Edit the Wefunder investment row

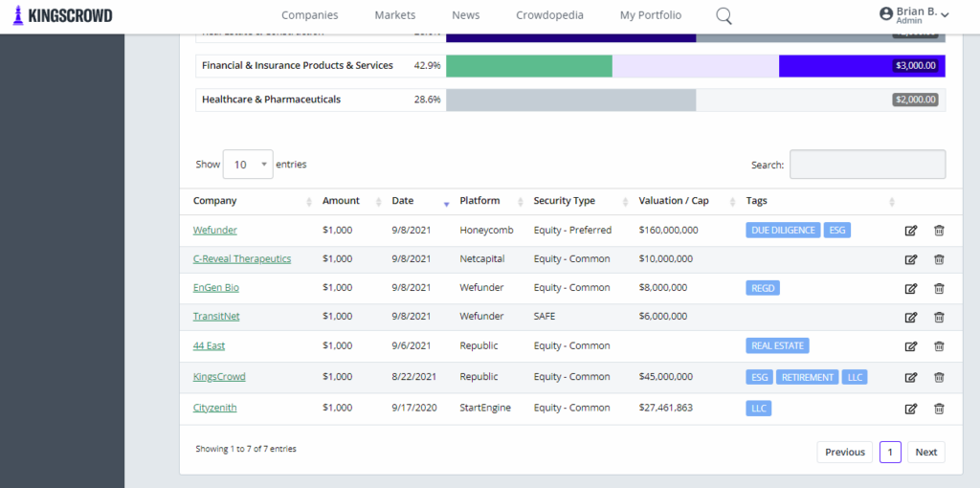click(x=911, y=231)
